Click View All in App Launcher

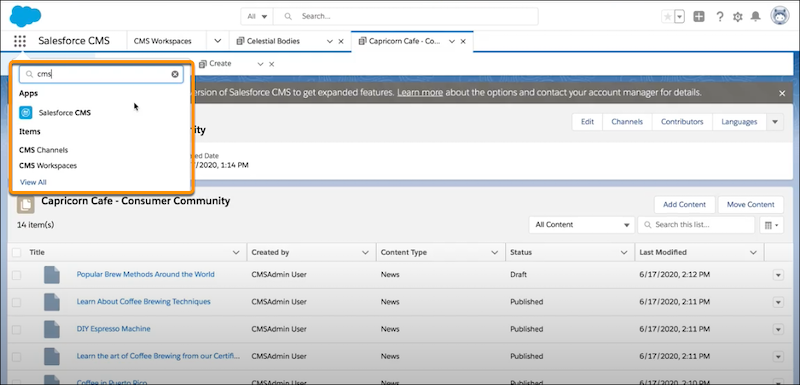33,182
